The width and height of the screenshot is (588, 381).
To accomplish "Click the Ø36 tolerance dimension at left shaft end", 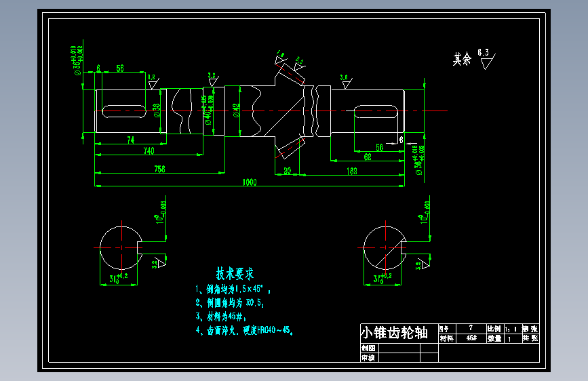I will (77, 61).
